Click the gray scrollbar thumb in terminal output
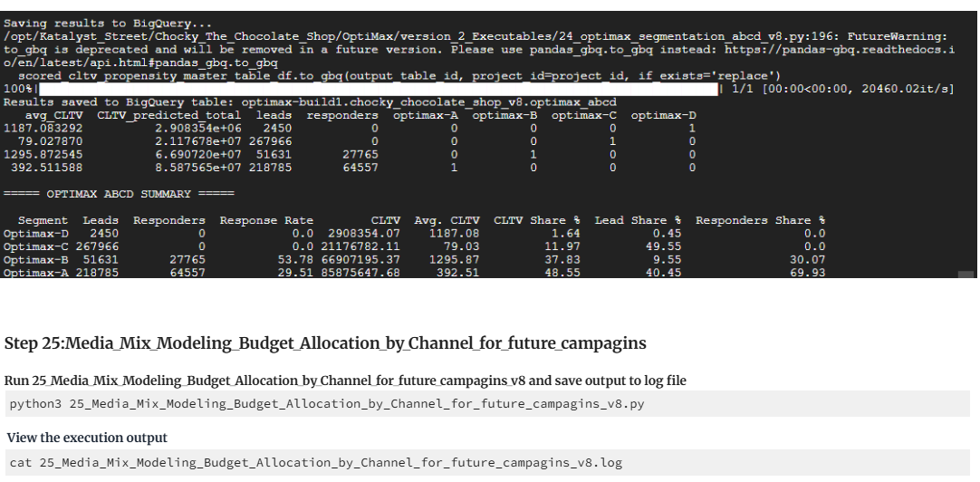The width and height of the screenshot is (980, 482). 966,275
